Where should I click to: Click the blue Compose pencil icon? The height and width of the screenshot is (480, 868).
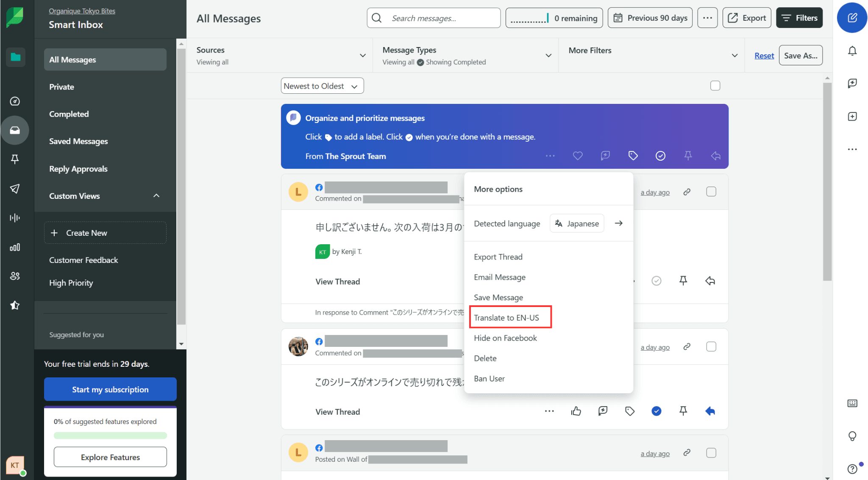(x=852, y=18)
